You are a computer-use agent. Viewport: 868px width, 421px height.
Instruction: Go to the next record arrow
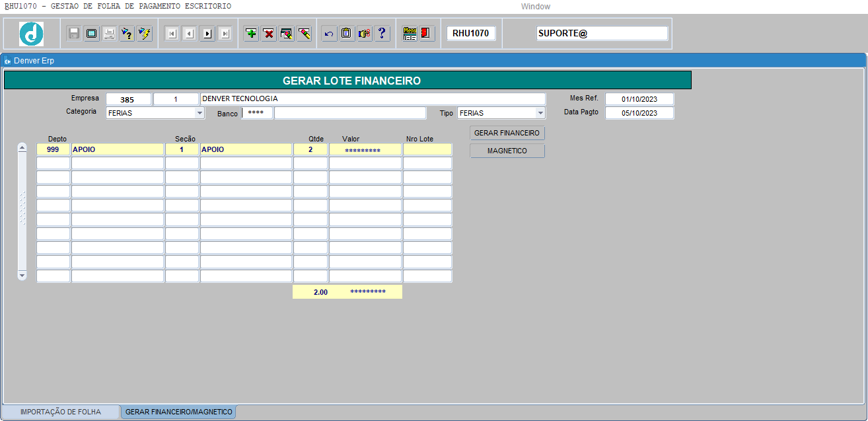tap(207, 34)
